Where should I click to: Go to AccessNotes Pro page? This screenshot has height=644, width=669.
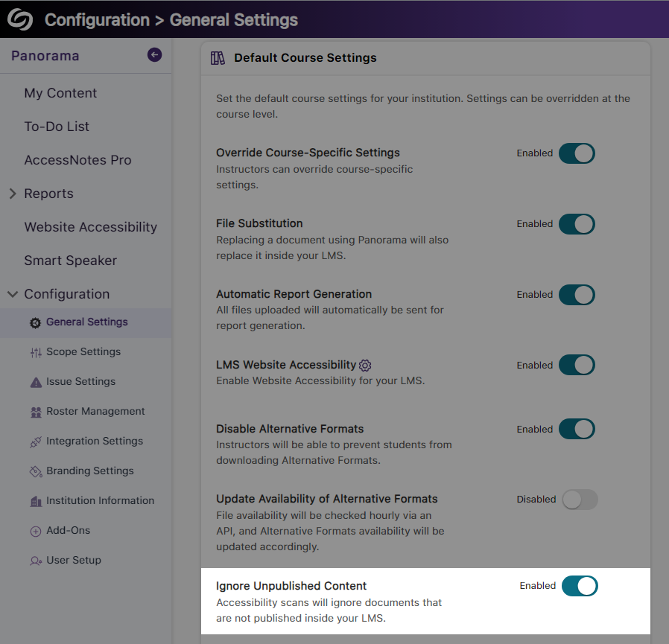click(77, 160)
